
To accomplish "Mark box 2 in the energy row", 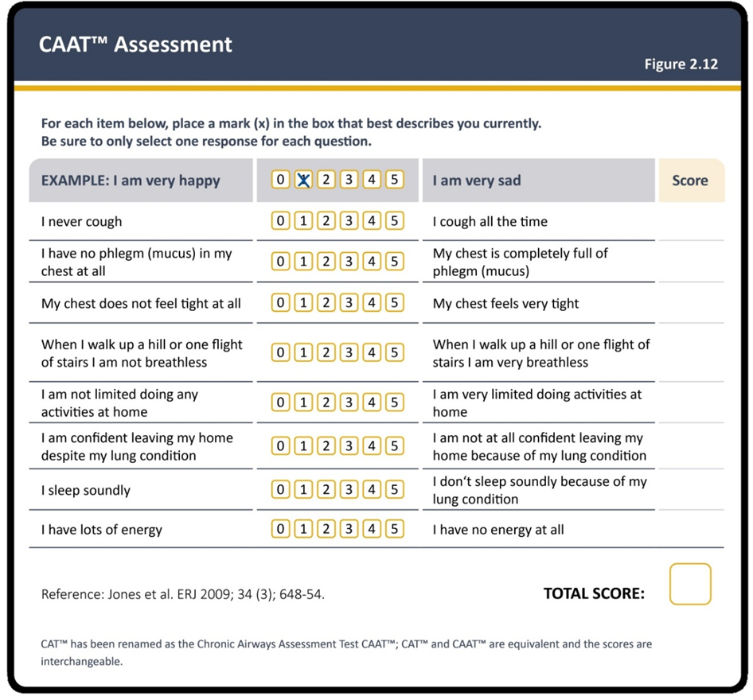I will pyautogui.click(x=326, y=529).
